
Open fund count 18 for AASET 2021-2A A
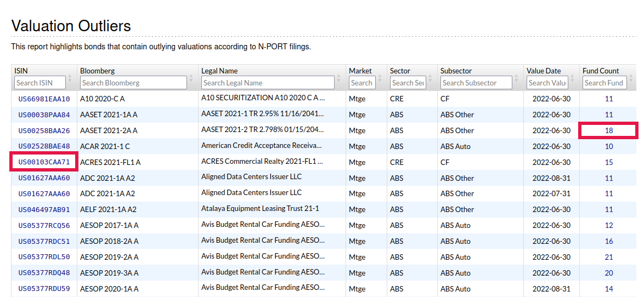click(x=609, y=131)
